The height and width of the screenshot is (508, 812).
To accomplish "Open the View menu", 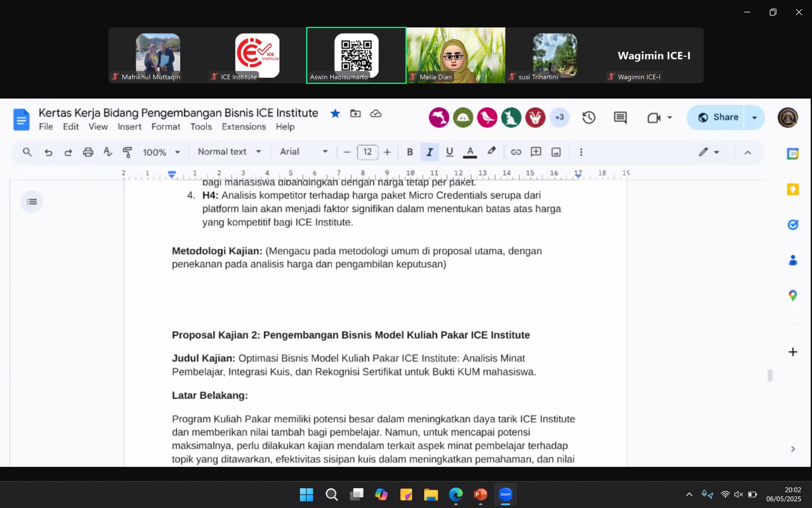I will (98, 127).
